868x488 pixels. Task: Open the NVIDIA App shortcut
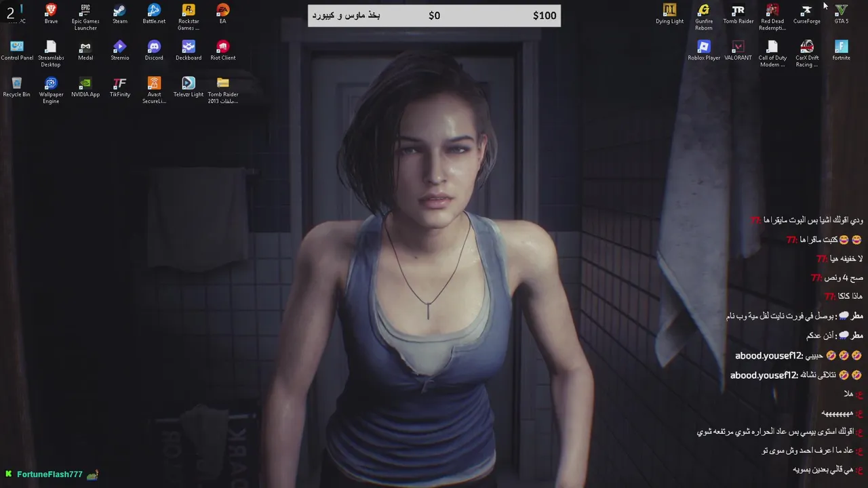coord(85,87)
